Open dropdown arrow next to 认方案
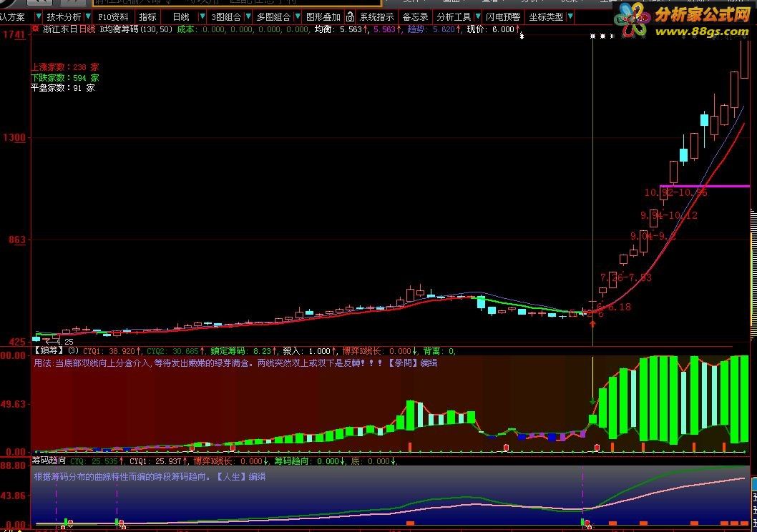The image size is (757, 532). 38,17
